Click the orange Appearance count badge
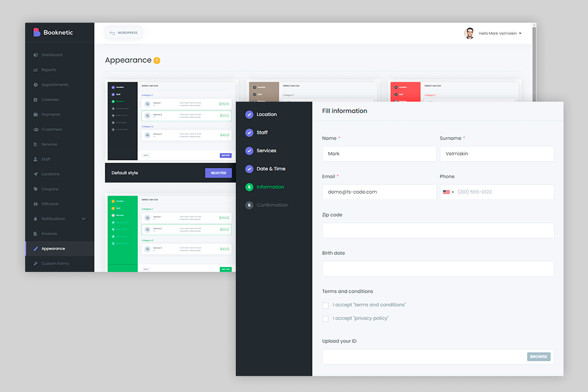 pyautogui.click(x=157, y=61)
